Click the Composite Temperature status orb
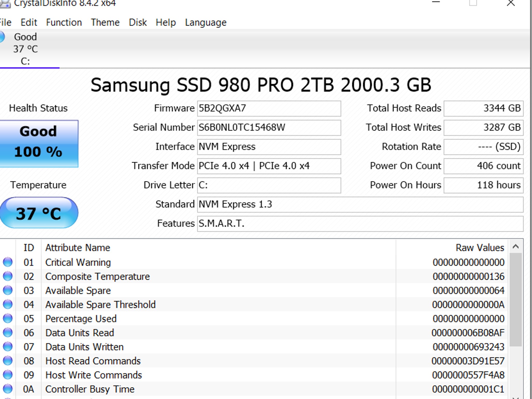Screen dimensions: 532x399 coord(8,276)
